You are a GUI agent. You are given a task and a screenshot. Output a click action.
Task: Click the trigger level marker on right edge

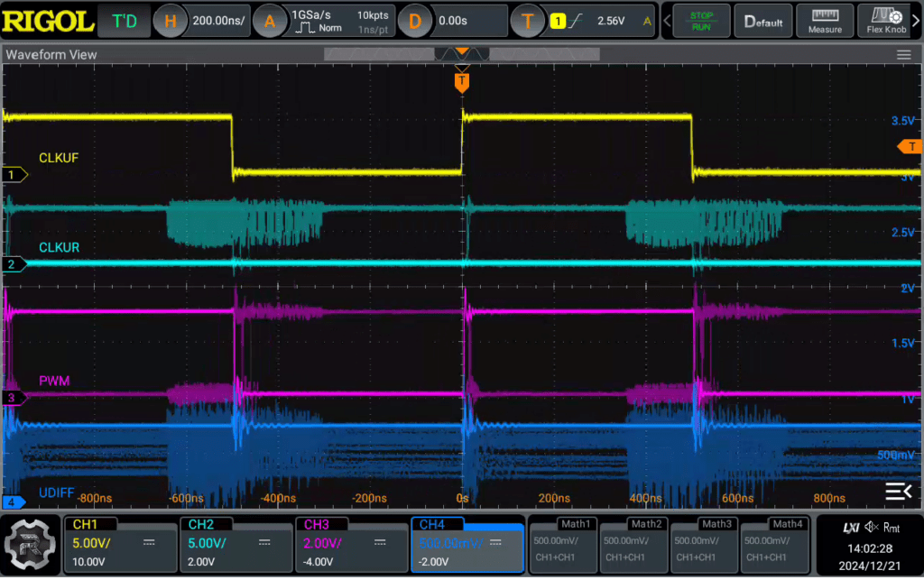pos(910,146)
